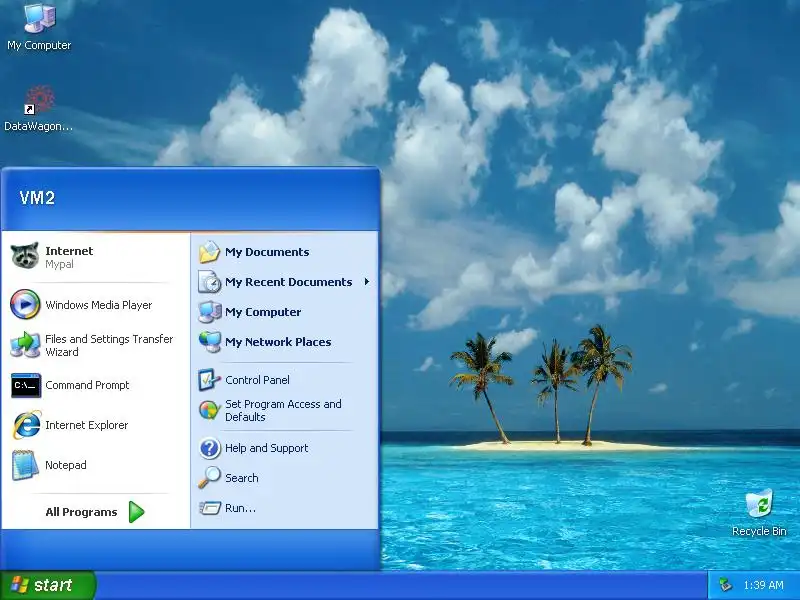800x600 pixels.
Task: Click the green All Programs arrow
Action: (x=136, y=512)
